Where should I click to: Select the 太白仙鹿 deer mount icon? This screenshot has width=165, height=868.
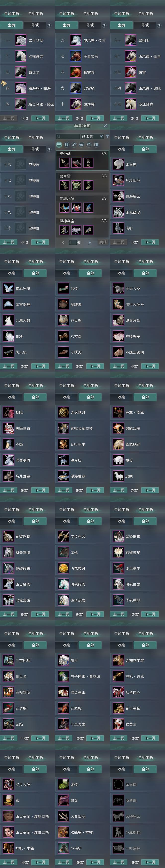pyautogui.click(x=63, y=816)
